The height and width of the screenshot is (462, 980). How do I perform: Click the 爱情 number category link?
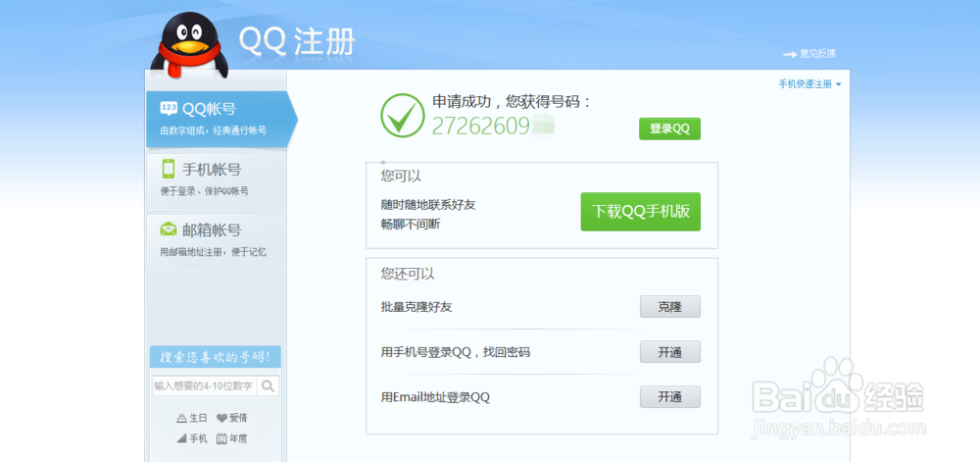pyautogui.click(x=238, y=418)
